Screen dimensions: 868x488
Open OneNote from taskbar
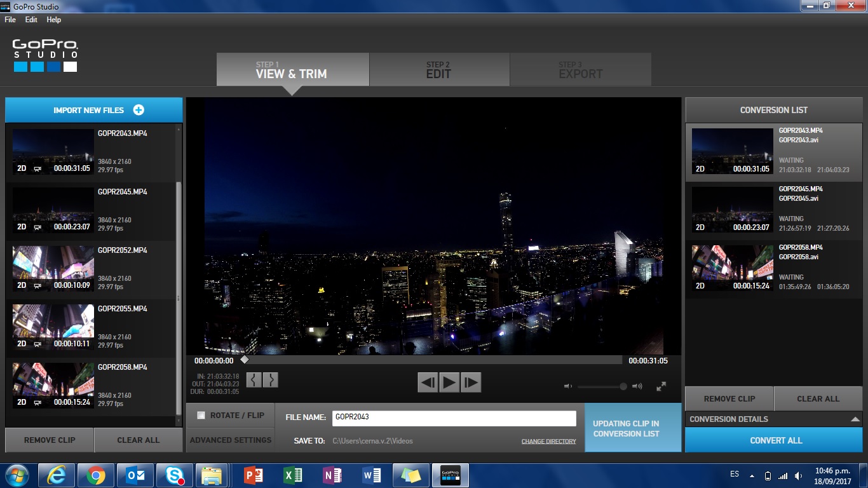(x=332, y=475)
